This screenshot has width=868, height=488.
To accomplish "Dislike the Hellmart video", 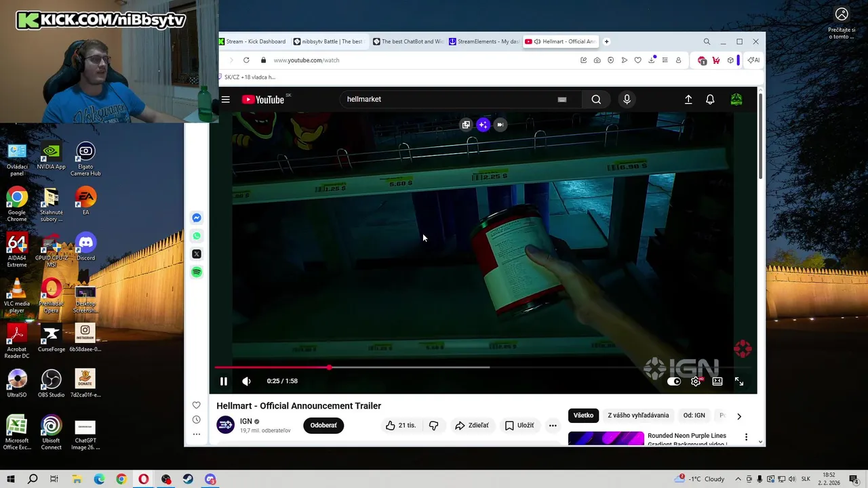I will (x=434, y=426).
